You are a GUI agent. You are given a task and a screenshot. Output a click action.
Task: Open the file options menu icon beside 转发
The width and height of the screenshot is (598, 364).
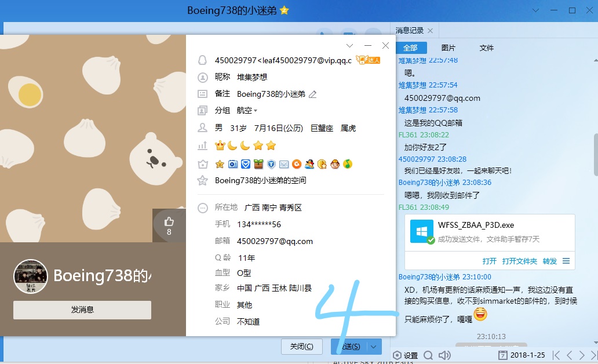click(566, 261)
